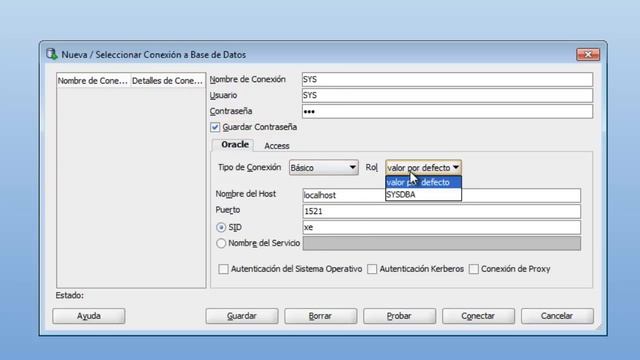Image resolution: width=640 pixels, height=360 pixels.
Task: Click the Conectar button
Action: [478, 316]
